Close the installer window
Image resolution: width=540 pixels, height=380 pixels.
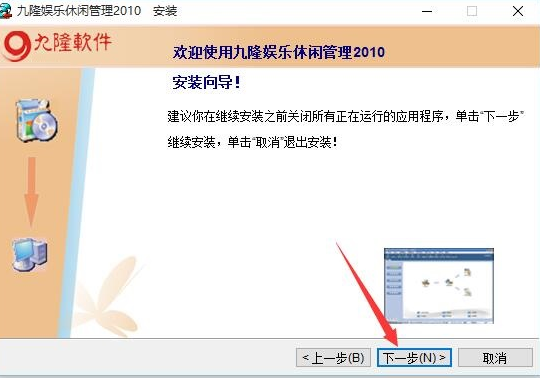pos(518,11)
